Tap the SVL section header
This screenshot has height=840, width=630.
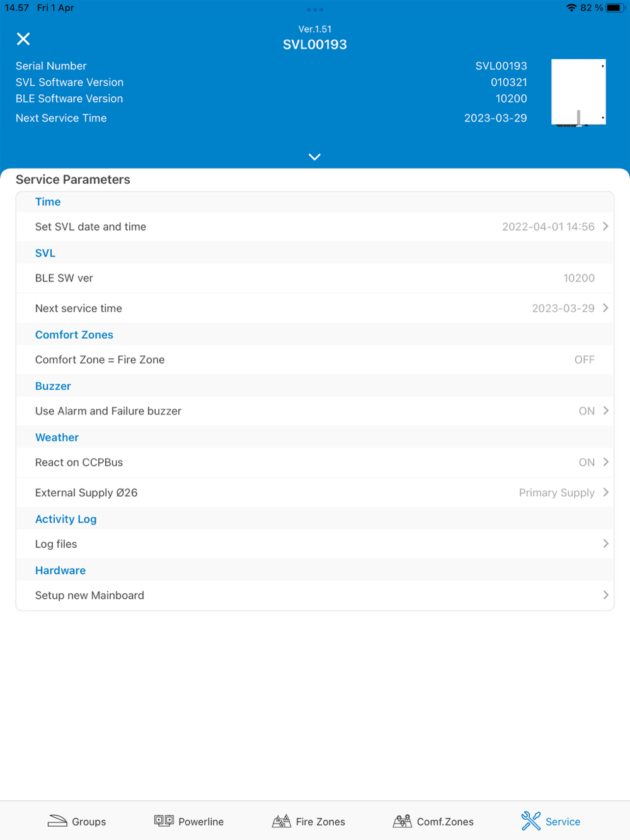(45, 253)
